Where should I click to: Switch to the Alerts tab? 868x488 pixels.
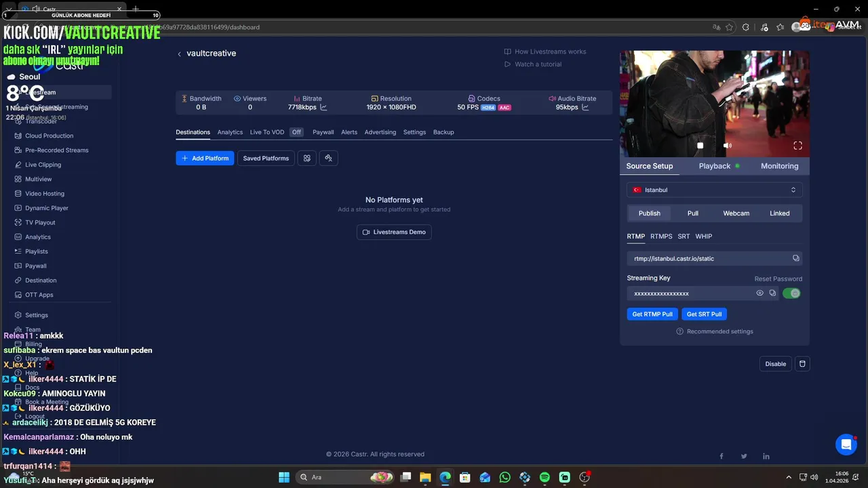tap(349, 132)
